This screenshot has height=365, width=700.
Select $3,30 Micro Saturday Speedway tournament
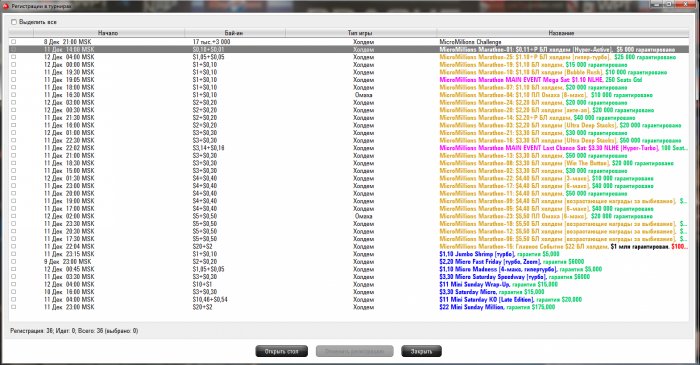tap(515, 277)
